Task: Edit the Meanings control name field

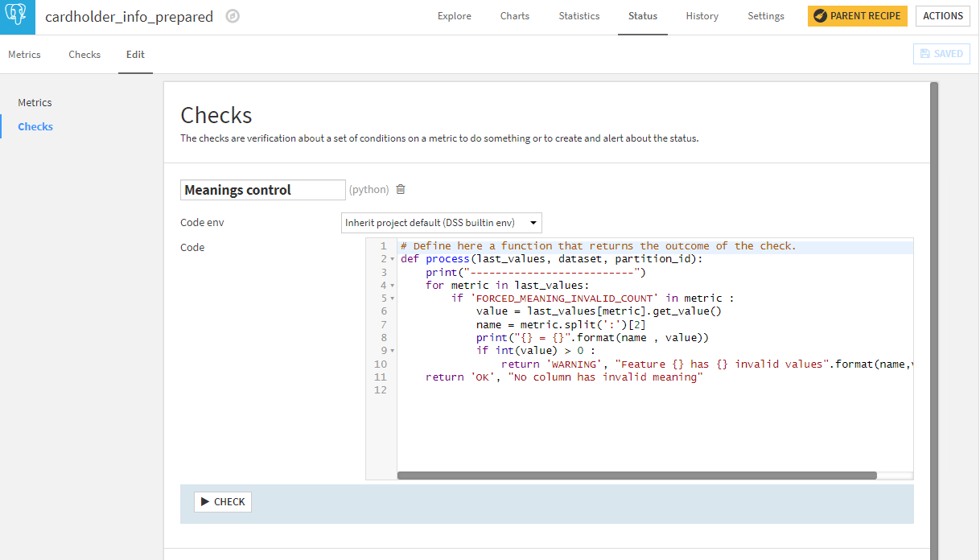Action: pyautogui.click(x=262, y=189)
